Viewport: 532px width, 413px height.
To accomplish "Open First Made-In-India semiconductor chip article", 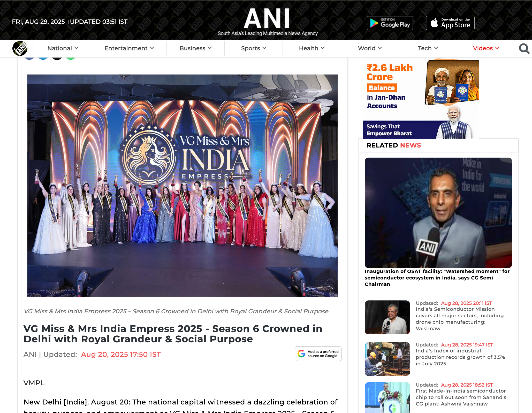I will point(461,397).
